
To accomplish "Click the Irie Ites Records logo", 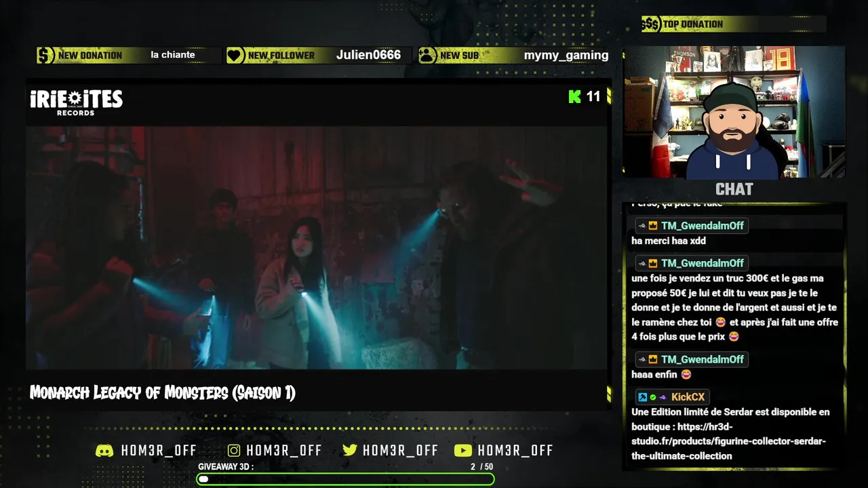I will coord(76,102).
